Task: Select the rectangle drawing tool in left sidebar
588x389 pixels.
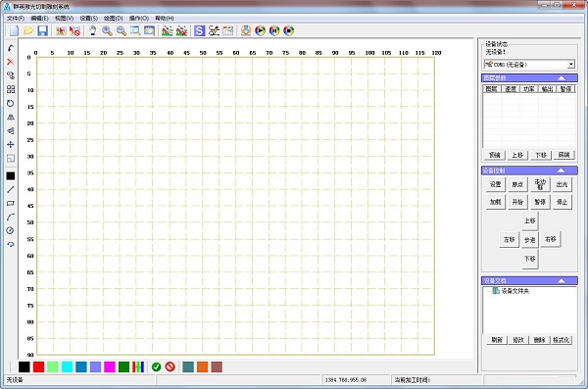Action: 11,203
